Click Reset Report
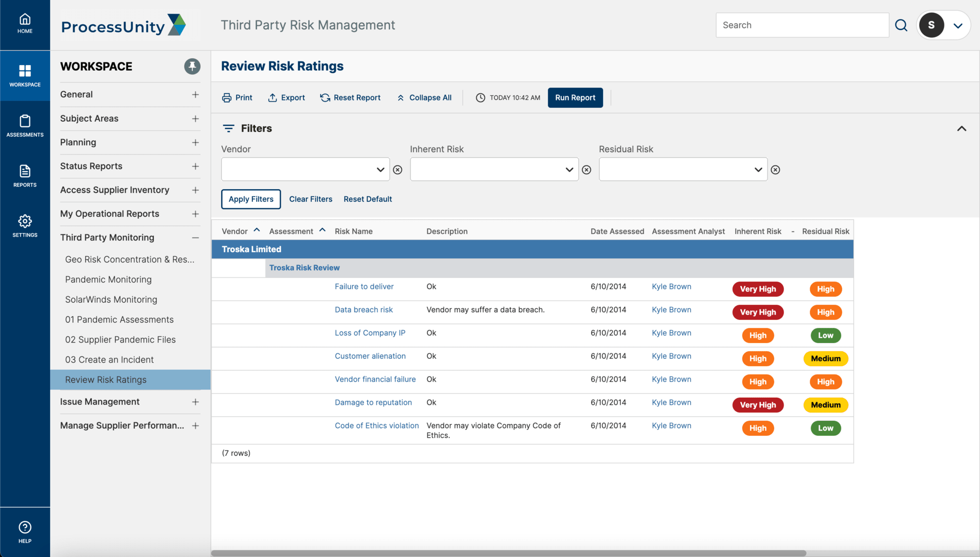The height and width of the screenshot is (557, 980). tap(350, 97)
